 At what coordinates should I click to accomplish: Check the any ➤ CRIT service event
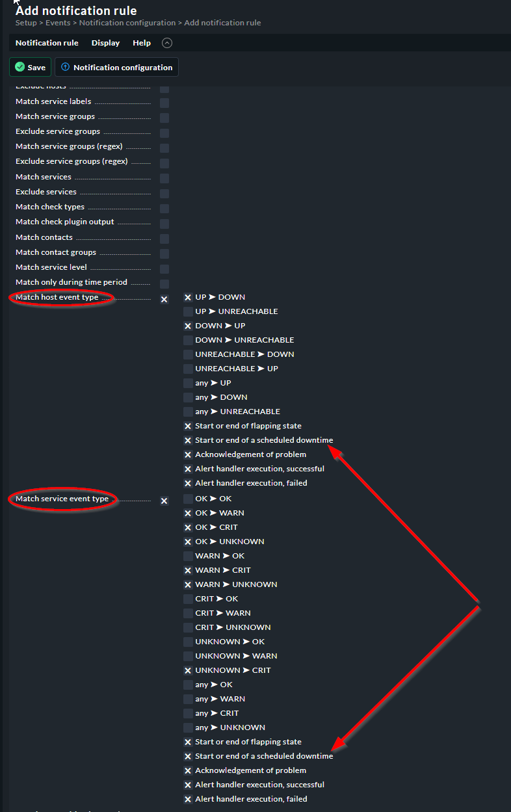click(188, 713)
